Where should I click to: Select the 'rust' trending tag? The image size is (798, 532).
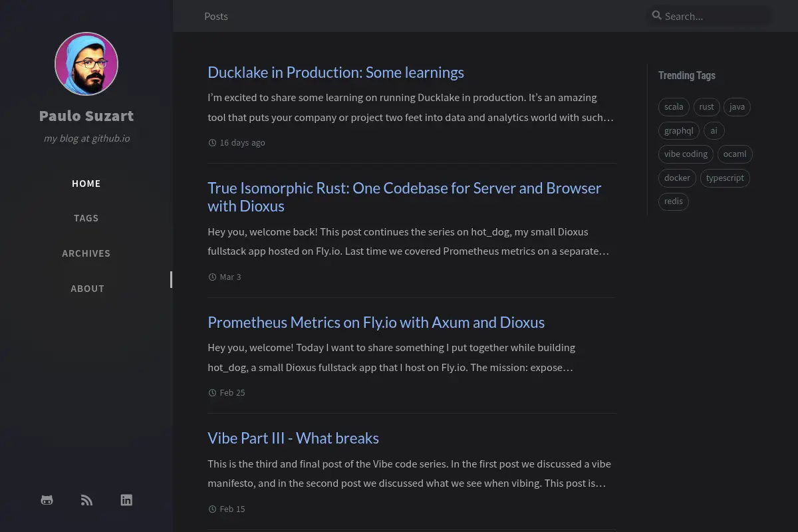(x=706, y=107)
